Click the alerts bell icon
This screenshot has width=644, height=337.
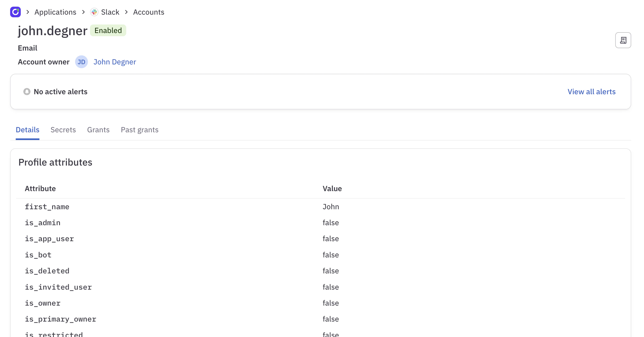point(27,92)
